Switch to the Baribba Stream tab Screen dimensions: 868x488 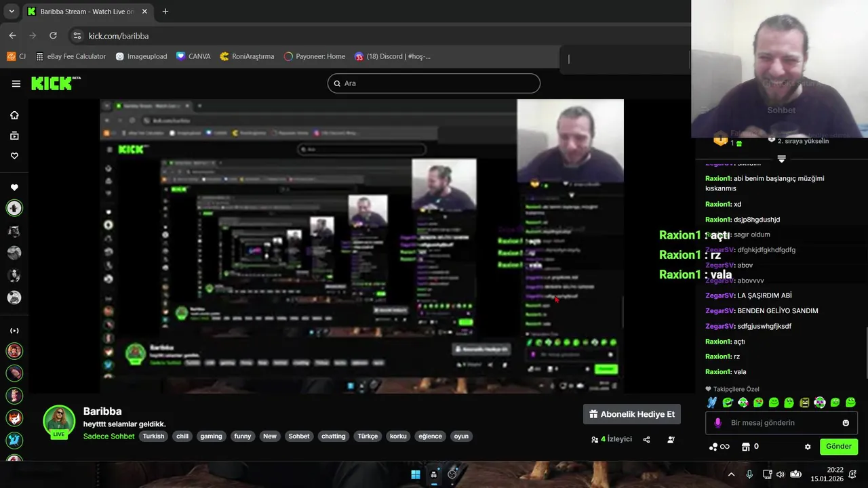coord(87,12)
